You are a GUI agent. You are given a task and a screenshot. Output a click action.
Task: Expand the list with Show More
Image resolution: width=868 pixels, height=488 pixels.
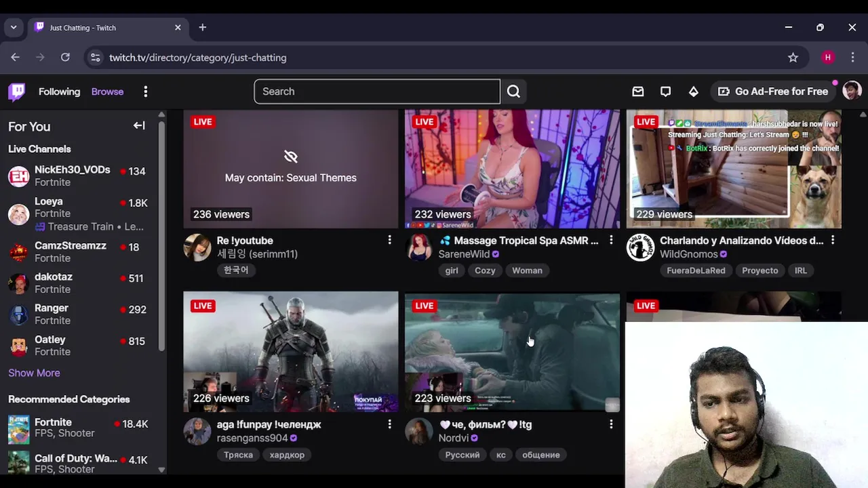pyautogui.click(x=34, y=373)
